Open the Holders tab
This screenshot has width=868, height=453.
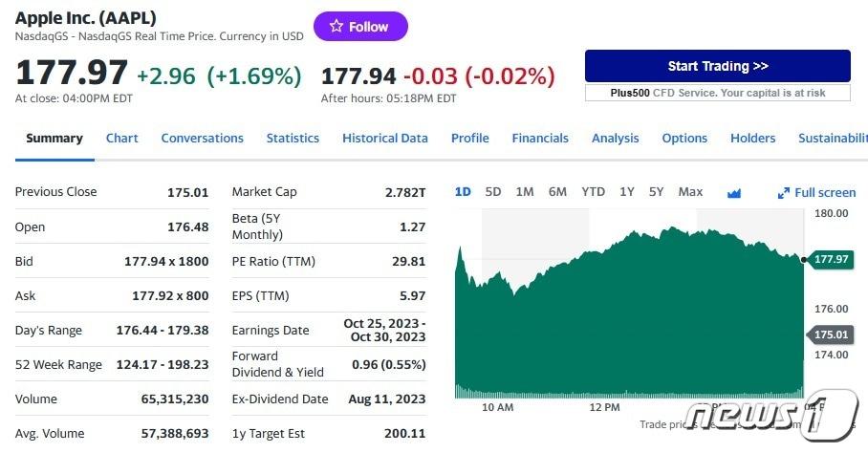coord(752,138)
